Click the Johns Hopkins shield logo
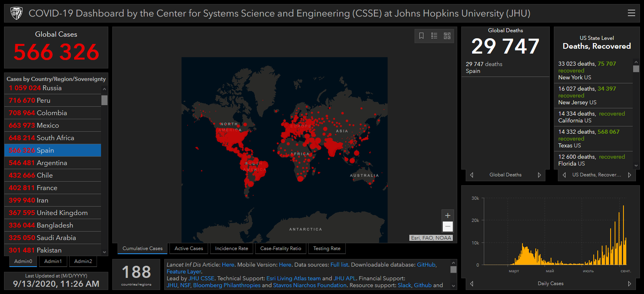 17,13
